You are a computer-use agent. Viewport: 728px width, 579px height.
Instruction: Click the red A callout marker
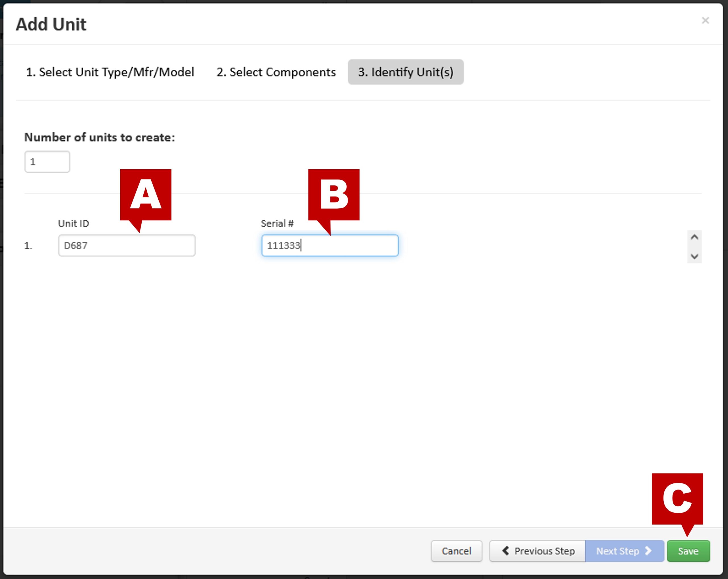pyautogui.click(x=146, y=195)
